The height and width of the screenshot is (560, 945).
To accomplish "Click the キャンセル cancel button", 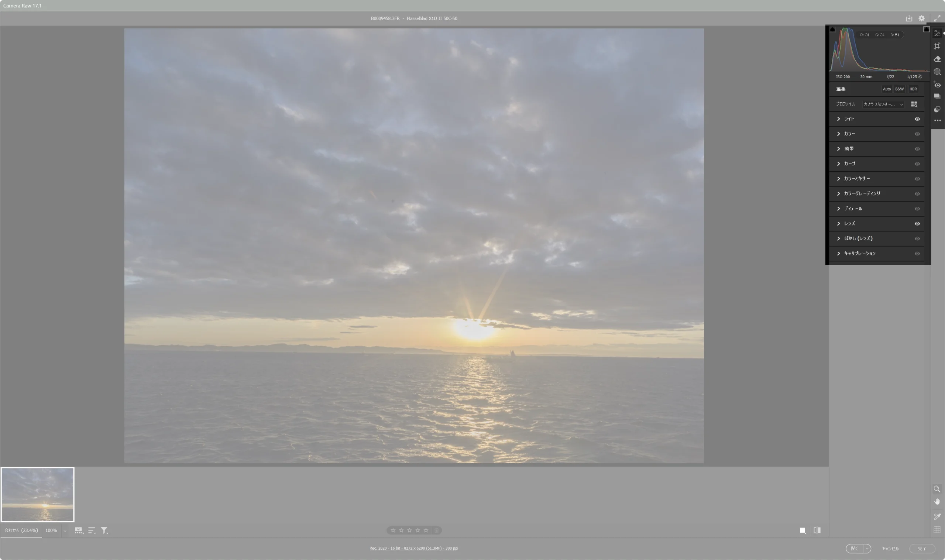I will 890,548.
